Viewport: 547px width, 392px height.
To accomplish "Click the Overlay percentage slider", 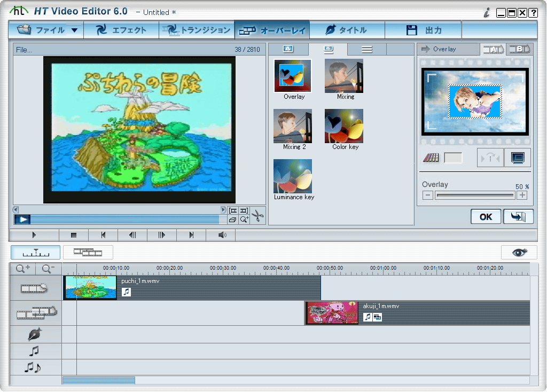I will (x=475, y=195).
